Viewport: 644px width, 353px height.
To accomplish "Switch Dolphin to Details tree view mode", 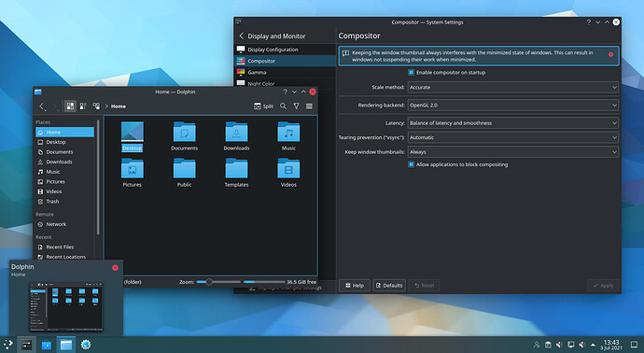I will point(96,106).
